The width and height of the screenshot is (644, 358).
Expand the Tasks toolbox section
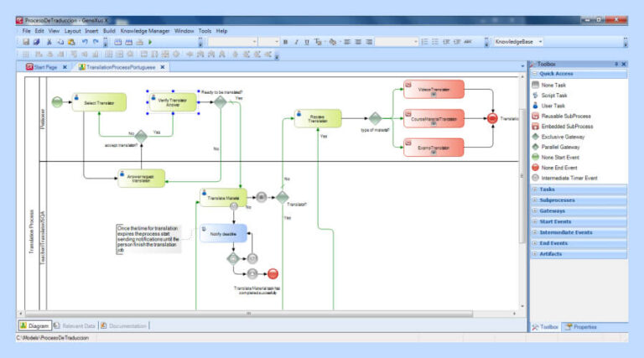(x=547, y=189)
